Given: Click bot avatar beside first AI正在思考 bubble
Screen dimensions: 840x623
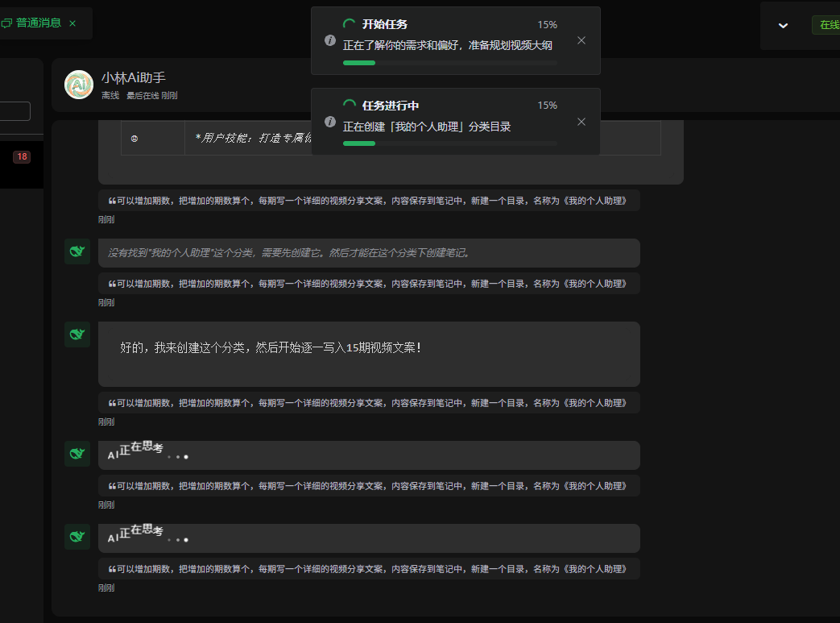Looking at the screenshot, I should (x=77, y=454).
